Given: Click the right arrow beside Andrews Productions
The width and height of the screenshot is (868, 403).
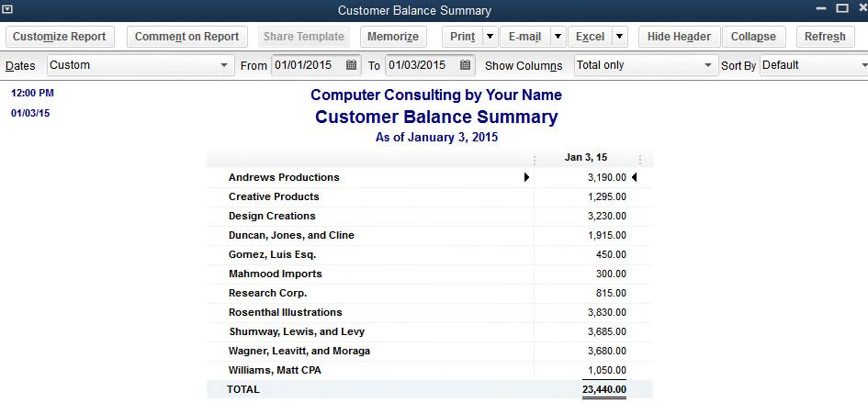Looking at the screenshot, I should (x=526, y=177).
